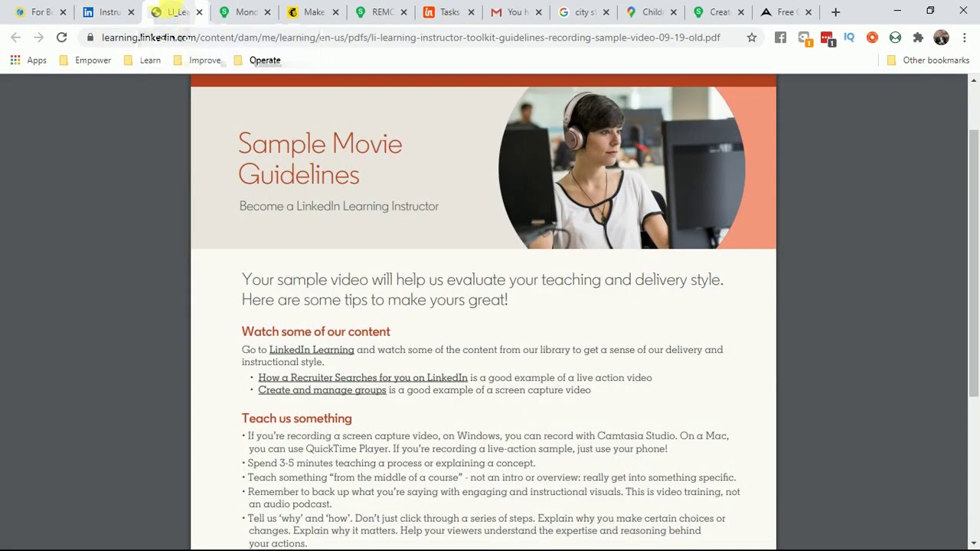Open the Extensions puzzle-piece menu
The width and height of the screenshot is (980, 551).
[x=918, y=37]
